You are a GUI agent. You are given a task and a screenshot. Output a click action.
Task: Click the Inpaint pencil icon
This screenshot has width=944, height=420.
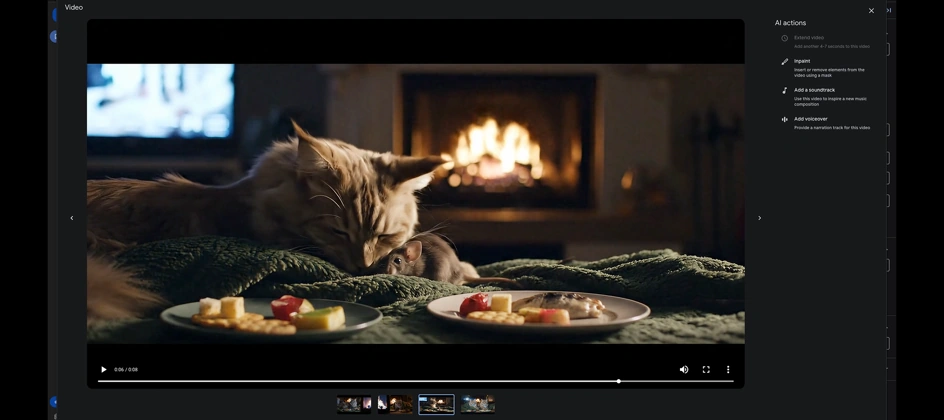pos(785,61)
